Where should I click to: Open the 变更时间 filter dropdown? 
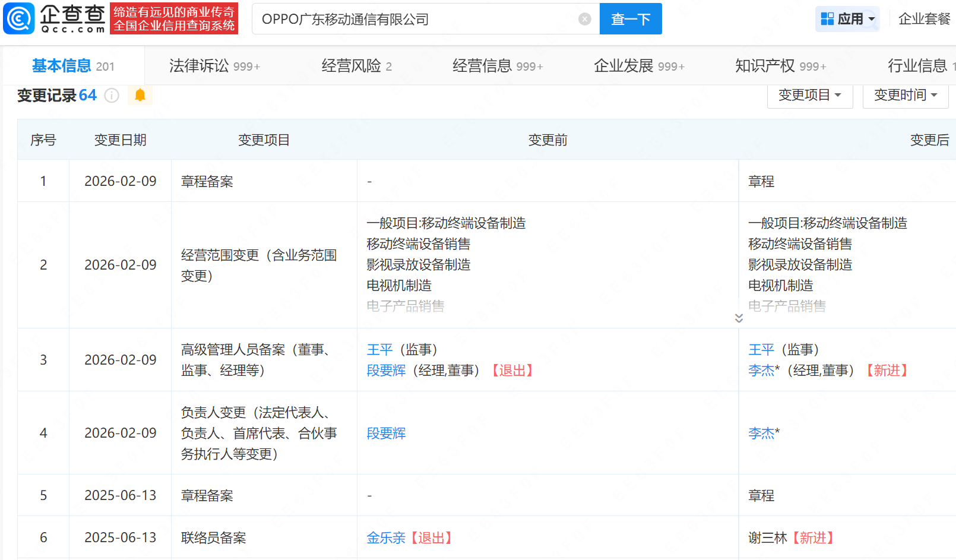905,95
